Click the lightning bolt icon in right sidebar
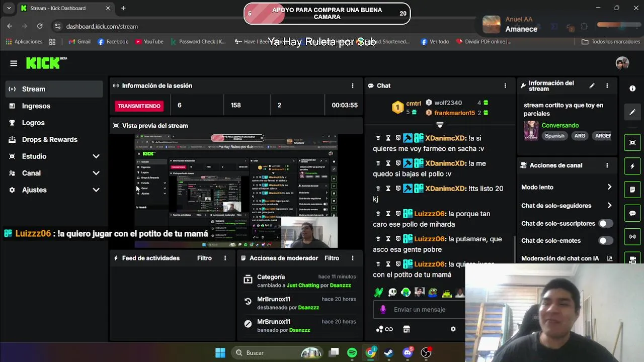Viewport: 644px width, 362px height. 632,166
